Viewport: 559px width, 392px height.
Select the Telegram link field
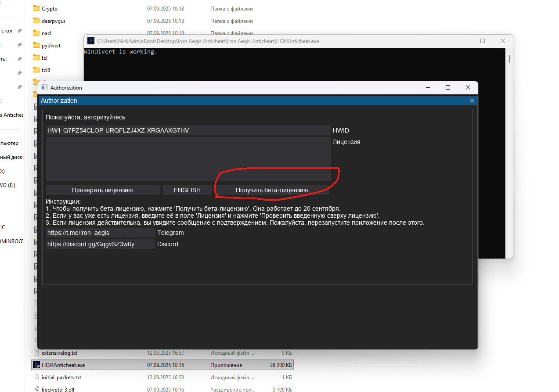tap(100, 233)
